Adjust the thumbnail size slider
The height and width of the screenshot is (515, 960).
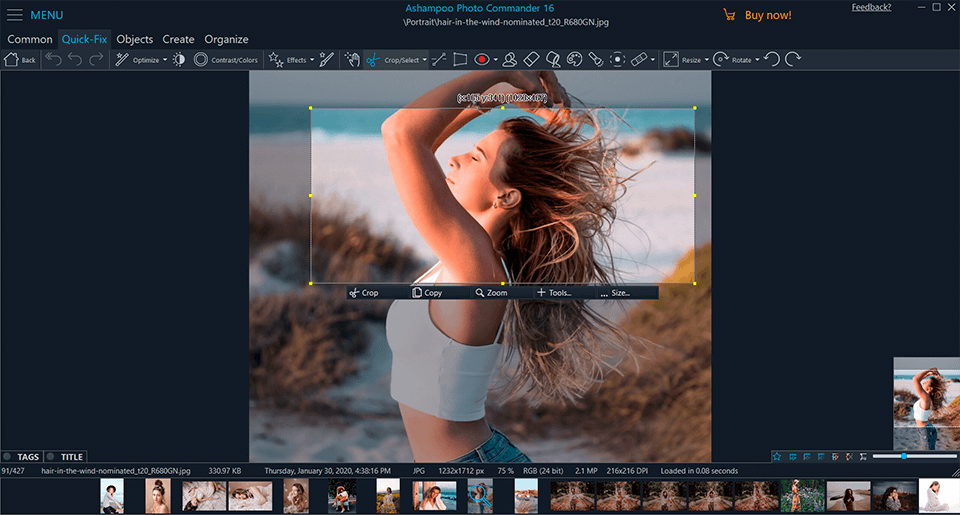(x=904, y=456)
